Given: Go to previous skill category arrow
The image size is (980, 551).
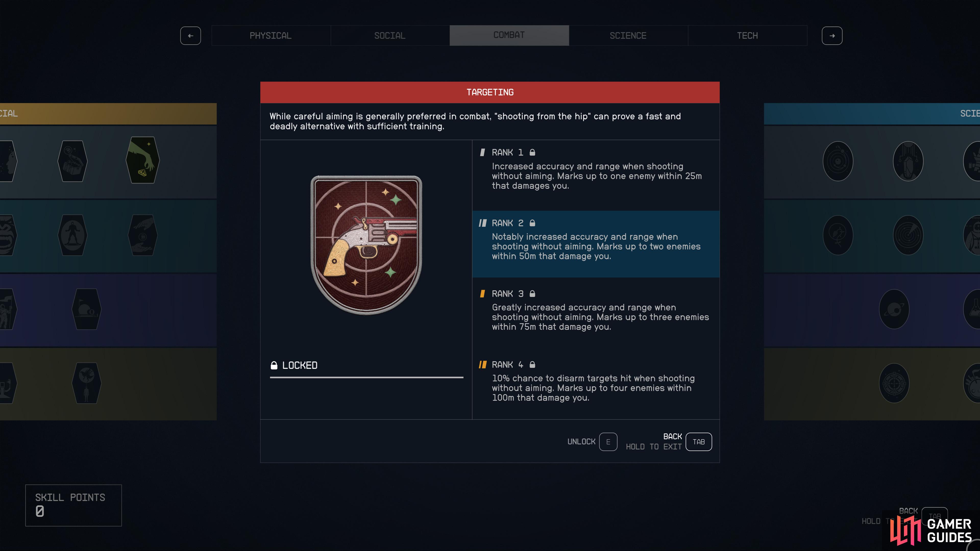Looking at the screenshot, I should pyautogui.click(x=191, y=36).
